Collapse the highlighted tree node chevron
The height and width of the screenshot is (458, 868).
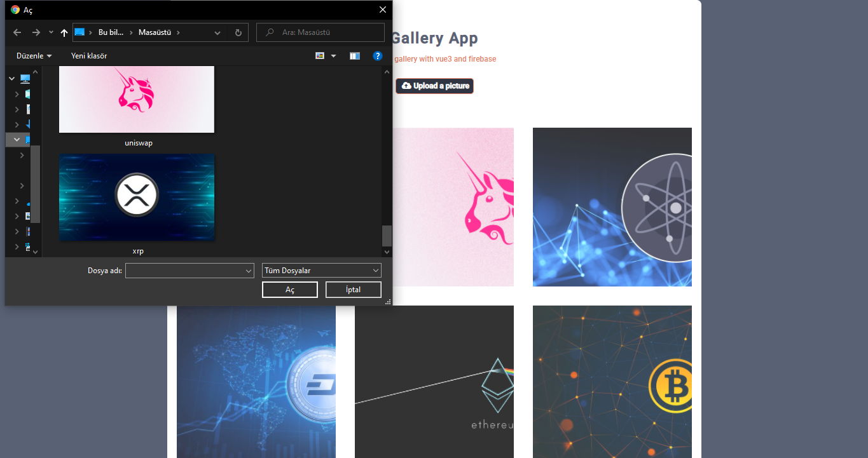[x=17, y=140]
